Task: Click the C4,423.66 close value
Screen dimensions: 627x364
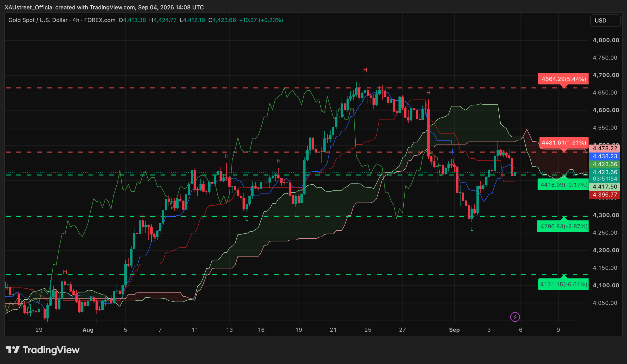Action: coord(222,20)
